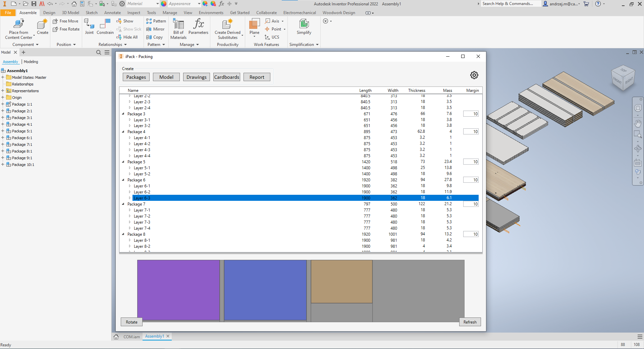Screen dimensions: 644x349
Task: Open the Appearance dropdown
Action: [x=199, y=4]
